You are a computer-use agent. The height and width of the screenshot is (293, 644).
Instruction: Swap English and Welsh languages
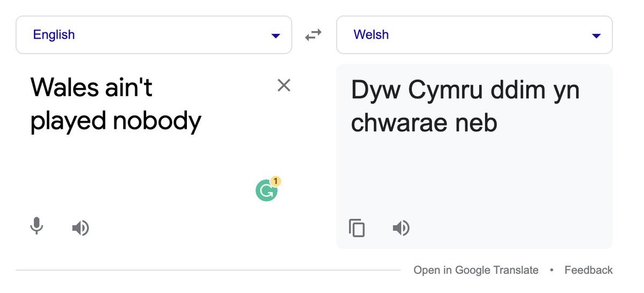(x=313, y=35)
